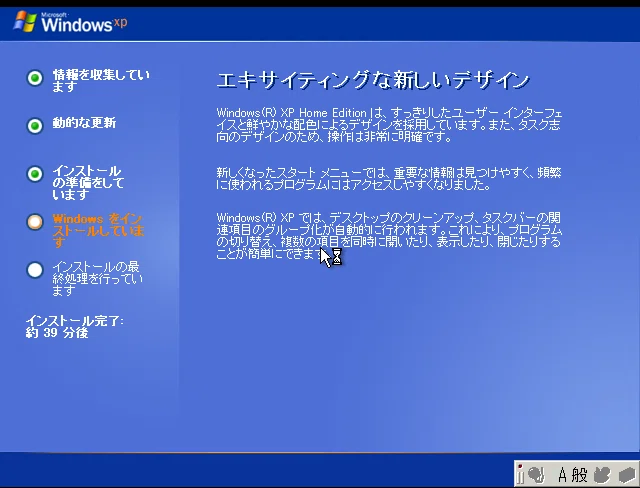This screenshot has height=488, width=640.
Task: Select the 'インストールの最終処理' empty step indicator
Action: coord(35,270)
